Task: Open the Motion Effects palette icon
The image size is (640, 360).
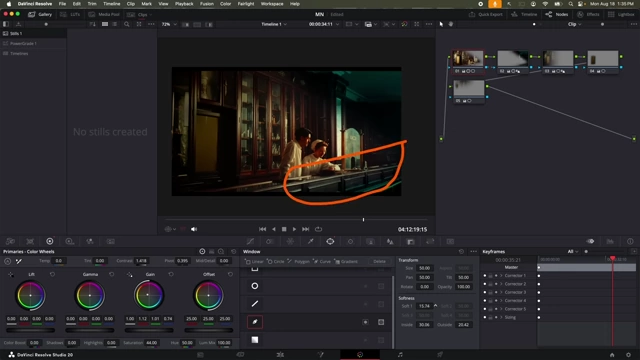Action: tap(110, 242)
